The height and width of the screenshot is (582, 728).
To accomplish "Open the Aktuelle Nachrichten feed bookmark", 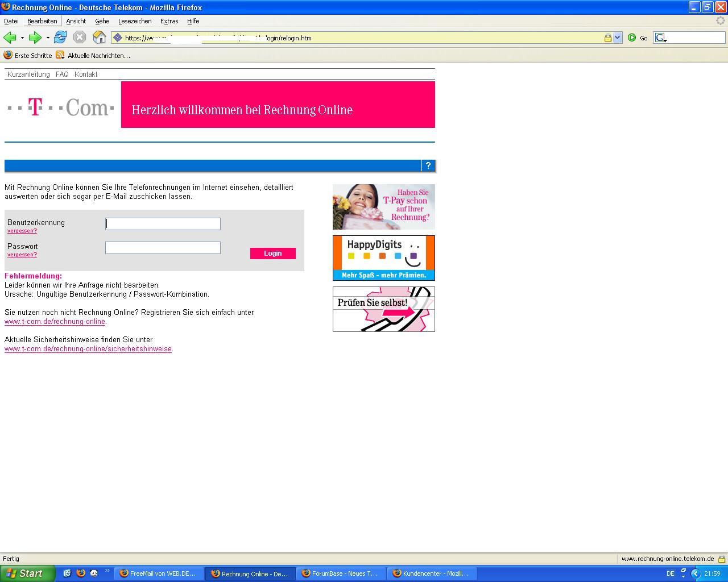I will [93, 55].
